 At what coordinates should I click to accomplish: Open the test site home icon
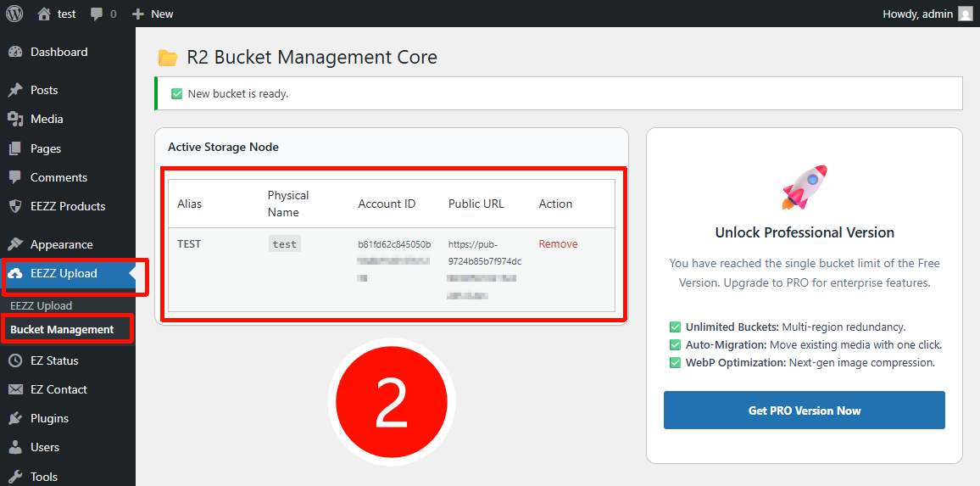tap(44, 14)
